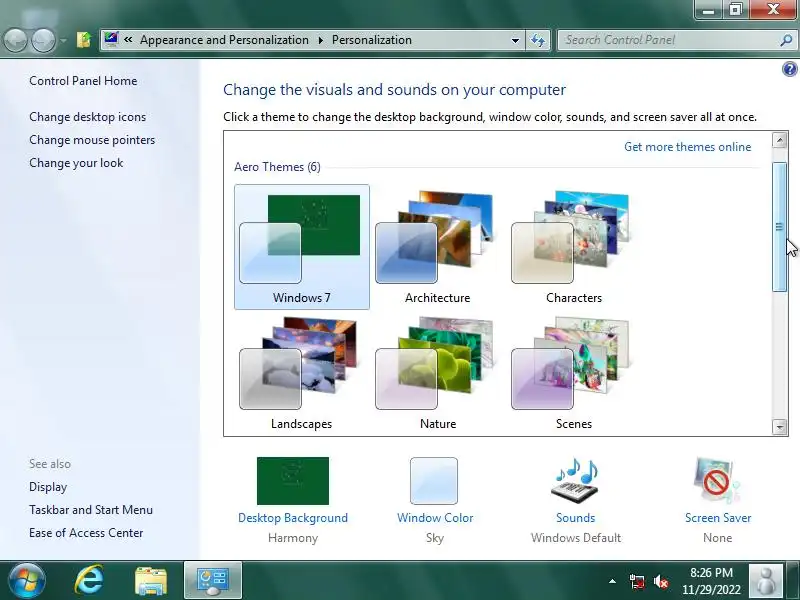This screenshot has height=600, width=800.
Task: Click the taskbar clock showing 8:26 PM
Action: 711,581
